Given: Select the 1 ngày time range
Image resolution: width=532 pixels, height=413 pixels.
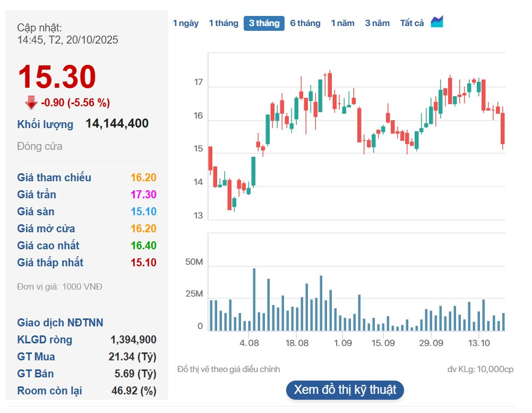Looking at the screenshot, I should [186, 23].
